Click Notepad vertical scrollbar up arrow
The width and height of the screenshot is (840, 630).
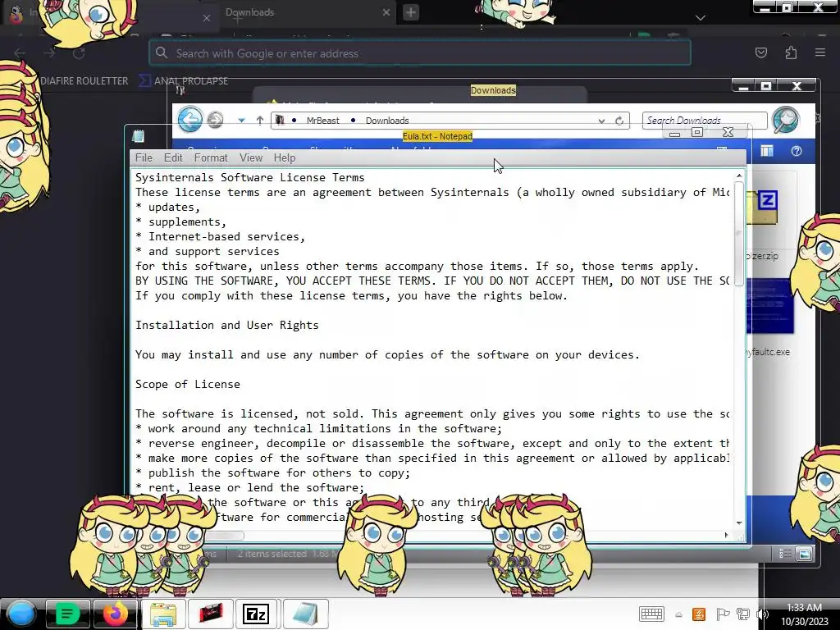coord(739,176)
